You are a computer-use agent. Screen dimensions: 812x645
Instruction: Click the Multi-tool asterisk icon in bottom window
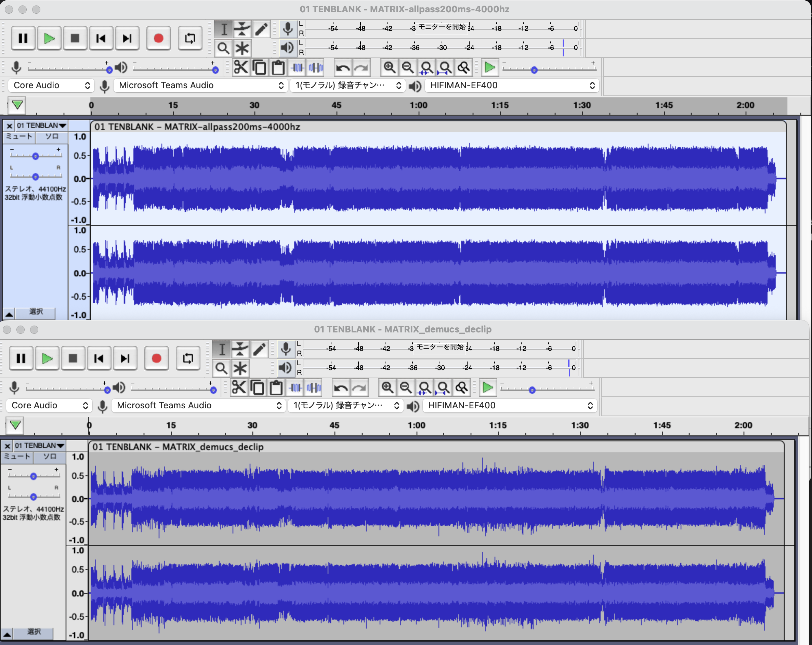[240, 368]
